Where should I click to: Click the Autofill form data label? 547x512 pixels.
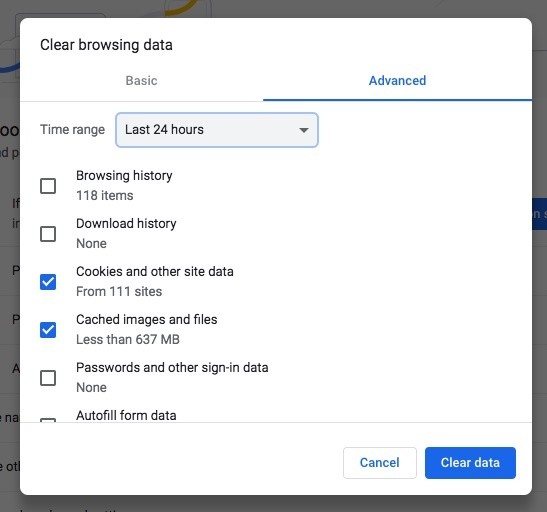click(126, 415)
